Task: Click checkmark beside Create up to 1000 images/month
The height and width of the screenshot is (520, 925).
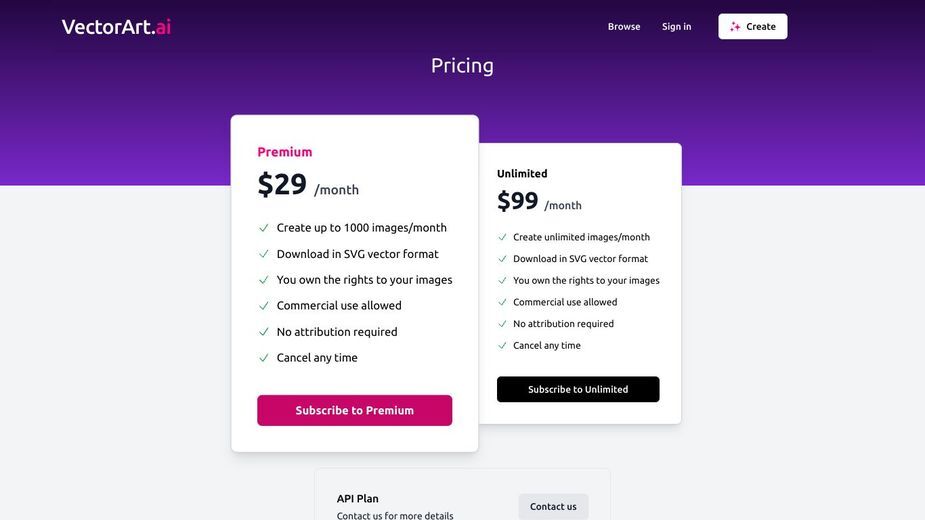Action: pyautogui.click(x=264, y=228)
